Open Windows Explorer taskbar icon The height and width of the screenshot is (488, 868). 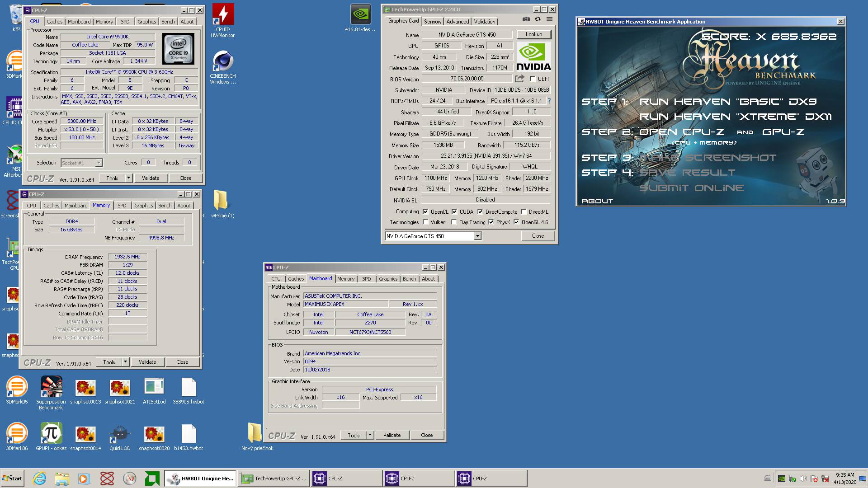click(62, 479)
